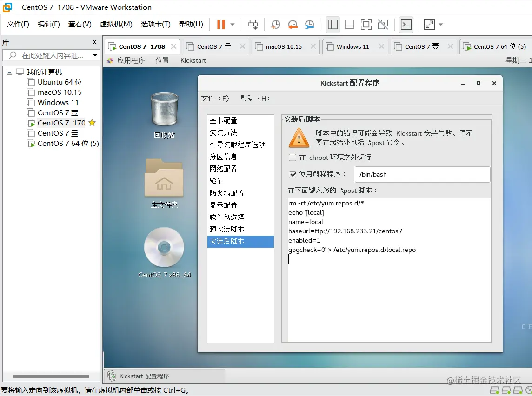The height and width of the screenshot is (396, 532).
Task: Close the CentOS 7 1708 tab
Action: click(x=173, y=46)
